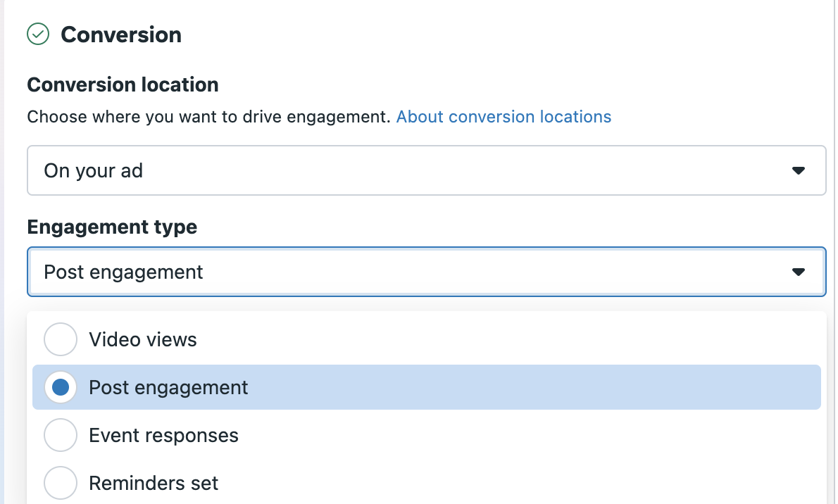Click the Conversion location label

coord(123,85)
